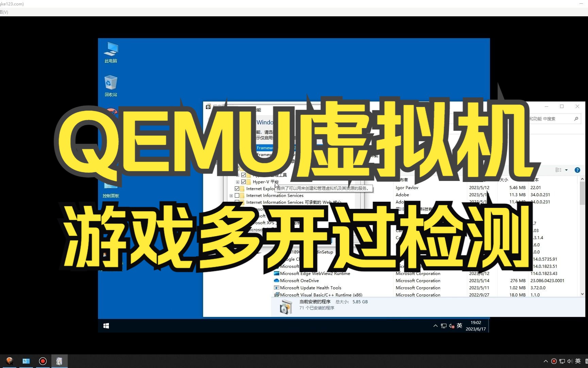The width and height of the screenshot is (588, 368).
Task: Select Microsoft Update Health Tools row
Action: point(425,288)
